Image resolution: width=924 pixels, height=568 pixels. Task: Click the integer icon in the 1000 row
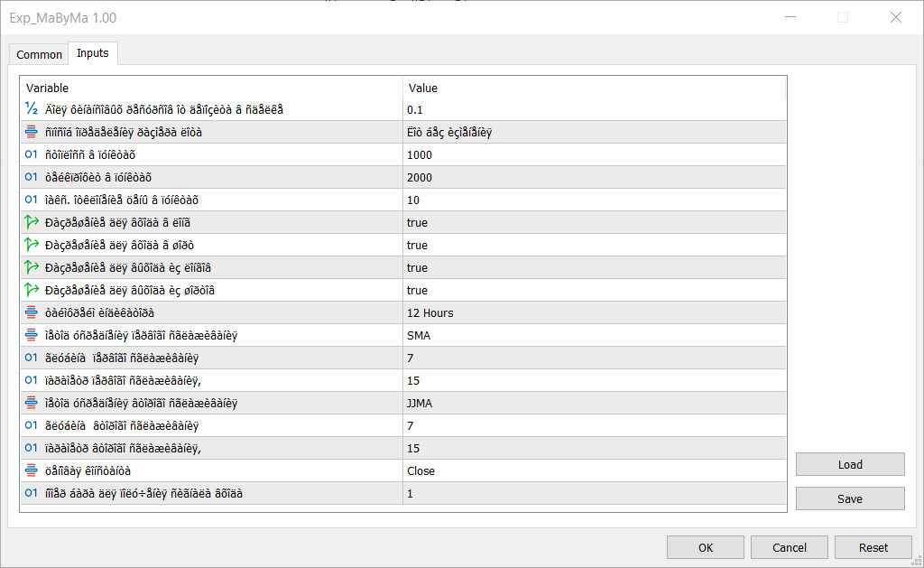32,154
